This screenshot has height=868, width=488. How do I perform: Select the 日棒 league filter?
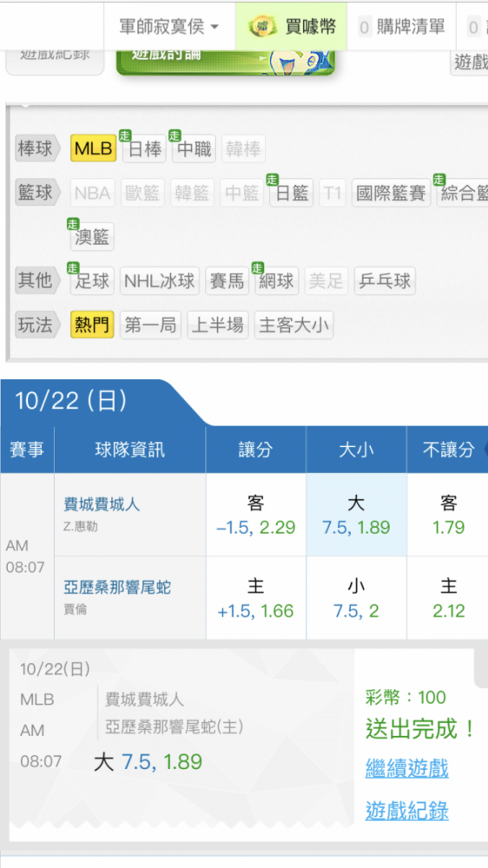(144, 149)
